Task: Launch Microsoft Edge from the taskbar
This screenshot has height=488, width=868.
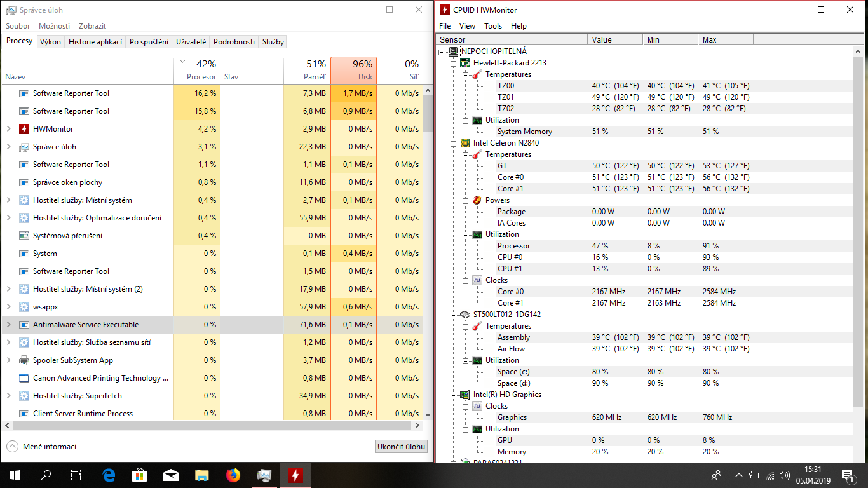Action: click(x=109, y=475)
